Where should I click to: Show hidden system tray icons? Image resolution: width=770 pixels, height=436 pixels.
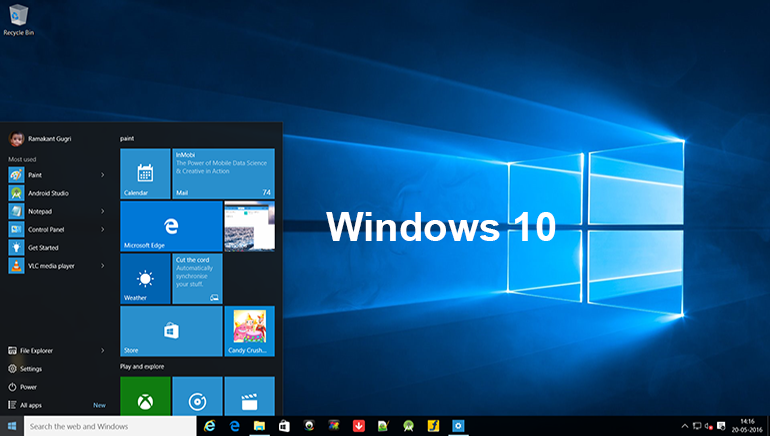tap(685, 426)
